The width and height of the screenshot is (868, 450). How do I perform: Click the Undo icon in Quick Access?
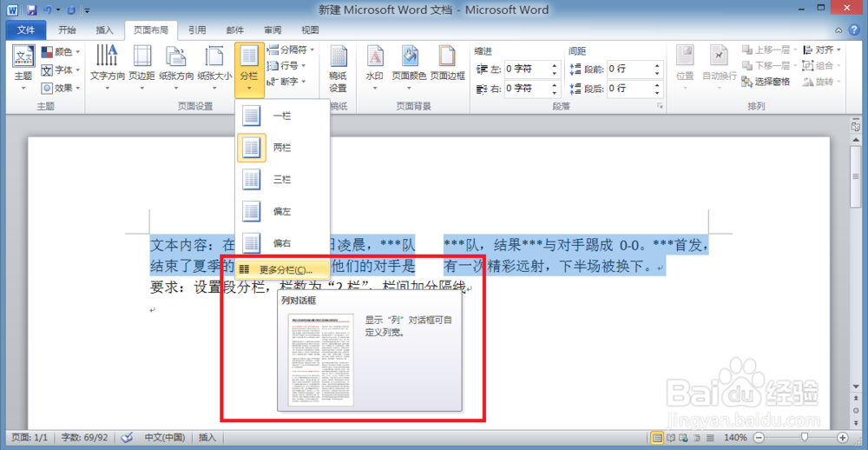click(48, 10)
